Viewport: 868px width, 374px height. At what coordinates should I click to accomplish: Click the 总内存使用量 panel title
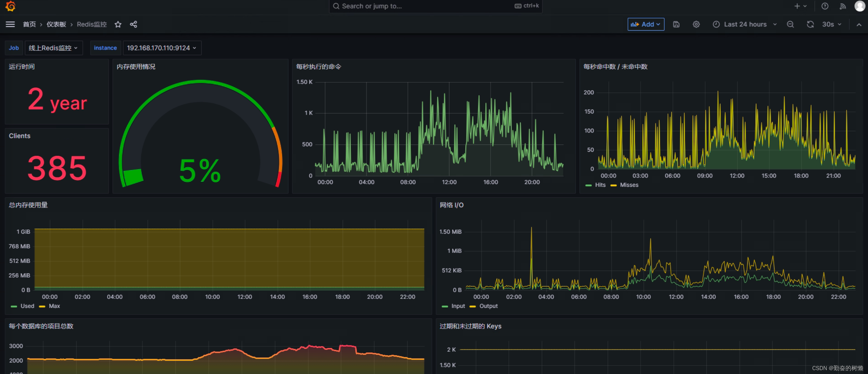[x=28, y=205]
